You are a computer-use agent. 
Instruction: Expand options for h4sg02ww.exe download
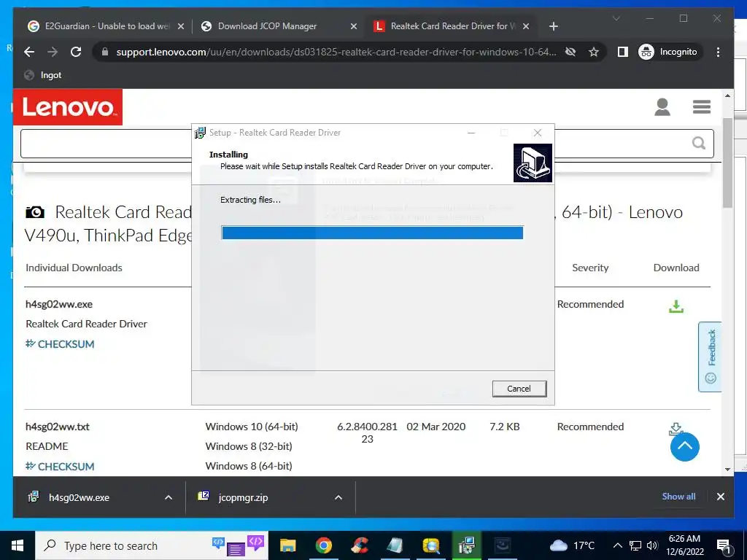[169, 497]
